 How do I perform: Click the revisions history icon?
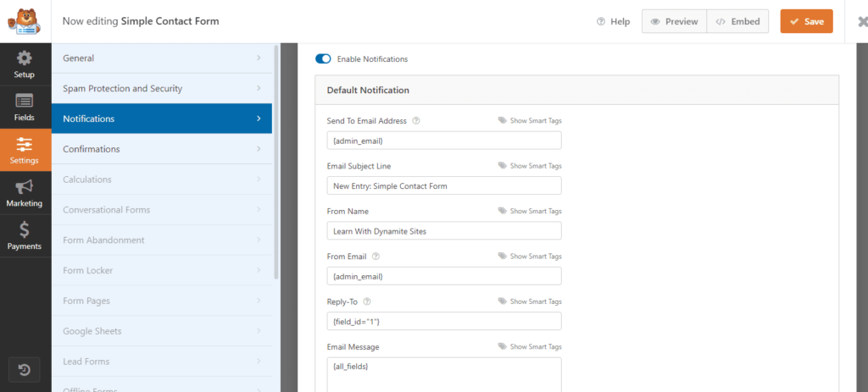(25, 369)
